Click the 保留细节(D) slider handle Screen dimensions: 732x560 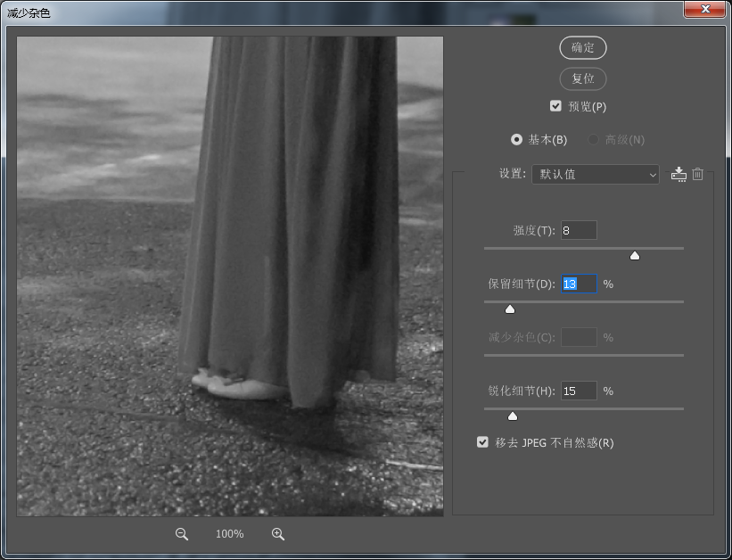pyautogui.click(x=510, y=309)
